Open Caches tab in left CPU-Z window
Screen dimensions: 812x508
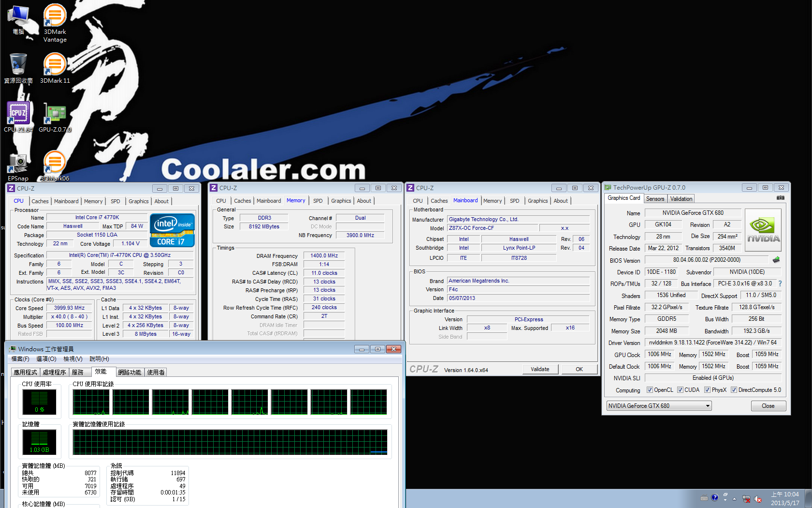point(40,201)
